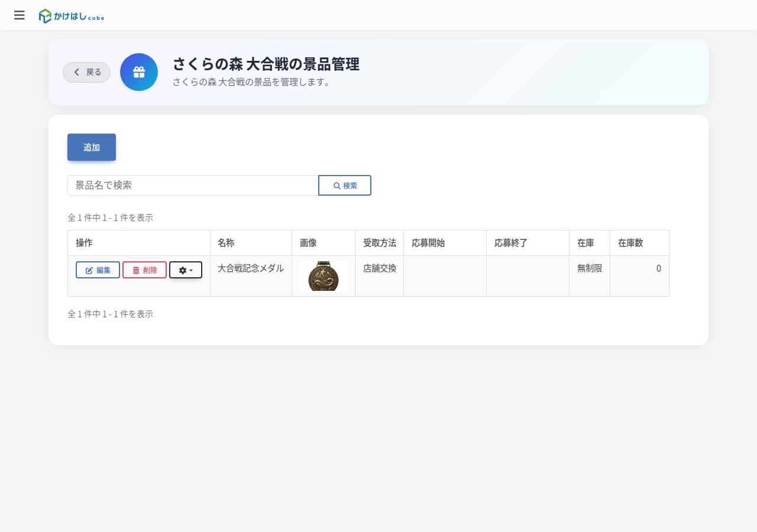The height and width of the screenshot is (532, 757).
Task: Open the 大合戦記念メダル medal thumbnail
Action: (323, 276)
